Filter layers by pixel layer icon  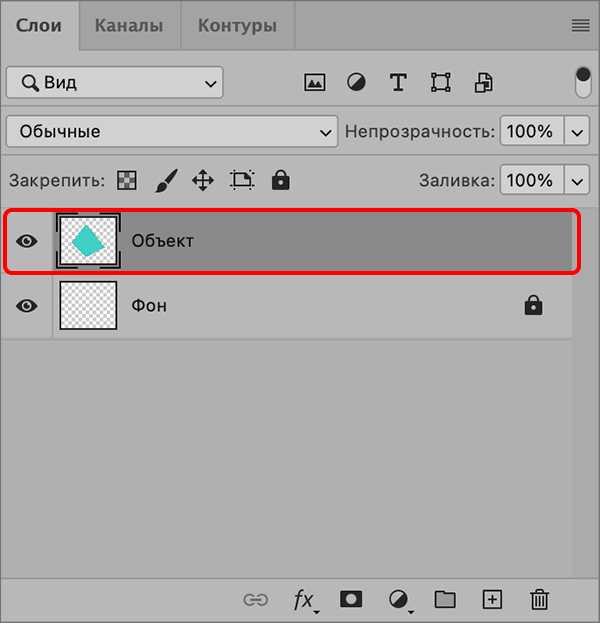click(315, 82)
